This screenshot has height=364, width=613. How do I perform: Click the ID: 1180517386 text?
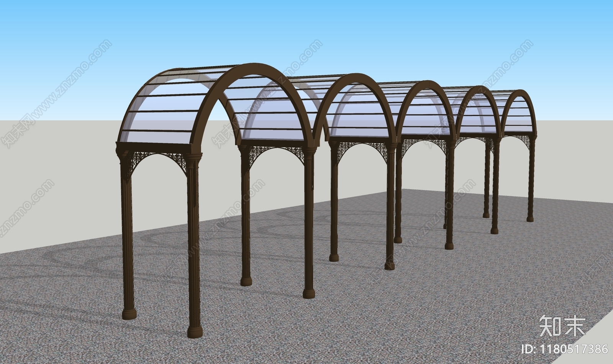(x=565, y=349)
